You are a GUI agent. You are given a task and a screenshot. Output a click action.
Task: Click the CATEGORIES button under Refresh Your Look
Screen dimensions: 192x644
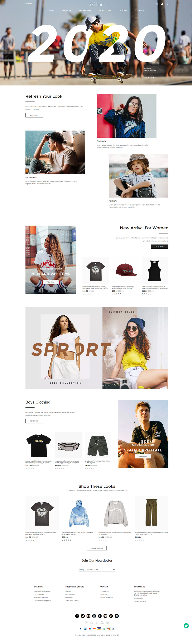click(34, 115)
